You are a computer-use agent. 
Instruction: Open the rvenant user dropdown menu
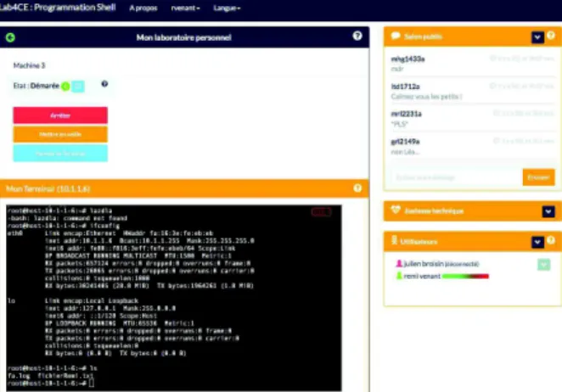185,8
